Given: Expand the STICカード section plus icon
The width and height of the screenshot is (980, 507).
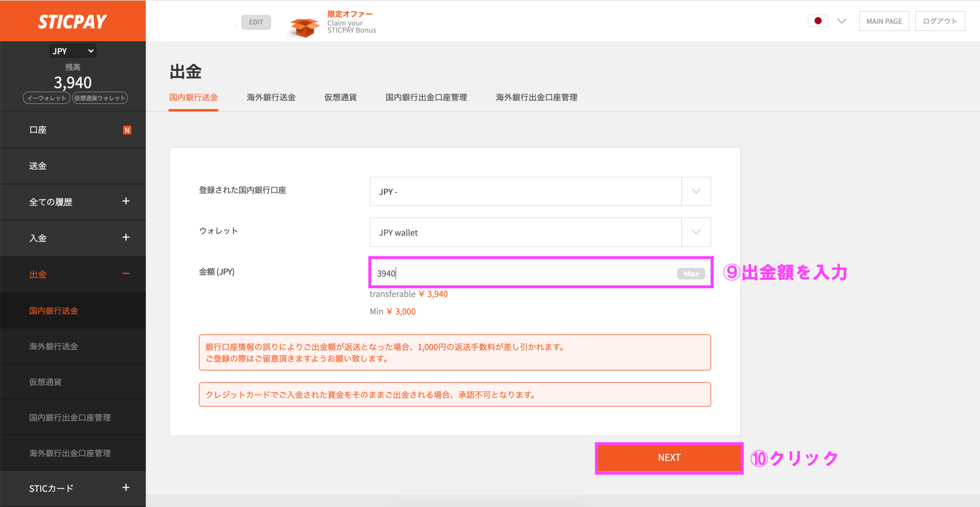Looking at the screenshot, I should click(x=126, y=488).
